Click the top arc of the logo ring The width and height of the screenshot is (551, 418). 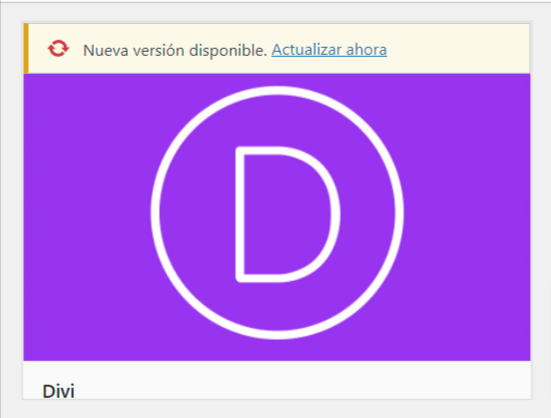[x=277, y=90]
